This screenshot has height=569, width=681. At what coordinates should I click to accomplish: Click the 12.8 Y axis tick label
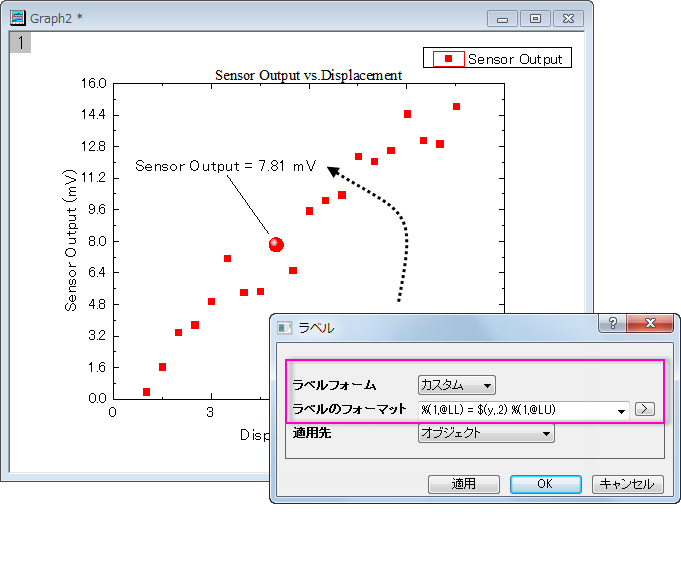coord(93,146)
